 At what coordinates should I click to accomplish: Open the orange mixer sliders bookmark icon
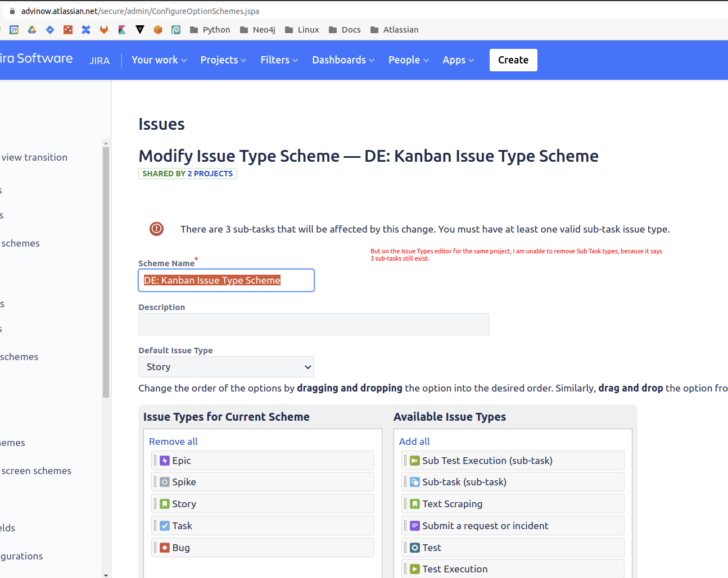pos(68,30)
